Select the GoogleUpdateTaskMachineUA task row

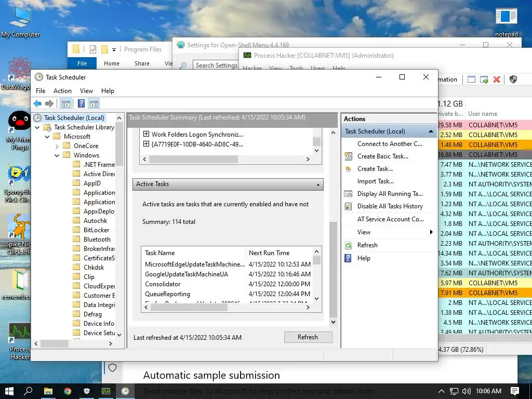pyautogui.click(x=228, y=274)
